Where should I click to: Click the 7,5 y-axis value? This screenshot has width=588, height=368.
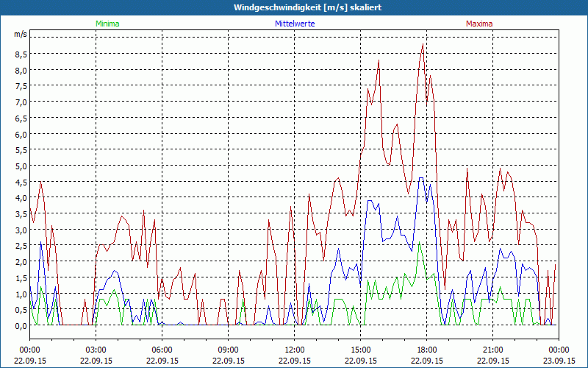[21, 86]
